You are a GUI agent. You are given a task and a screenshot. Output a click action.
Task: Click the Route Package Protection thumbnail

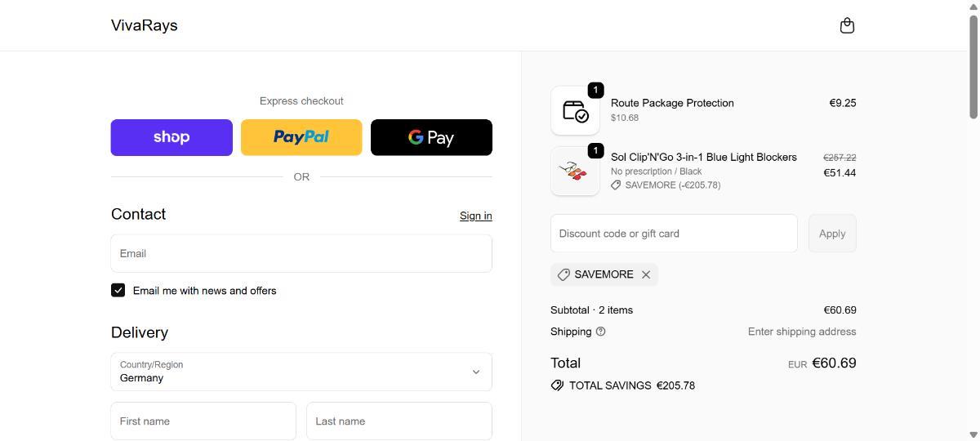click(575, 110)
